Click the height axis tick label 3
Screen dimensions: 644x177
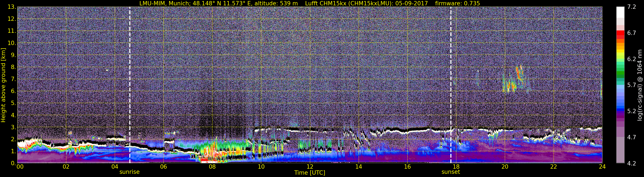(13, 127)
